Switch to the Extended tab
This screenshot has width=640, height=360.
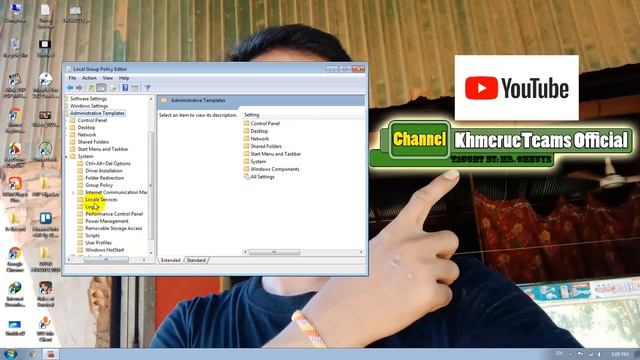[x=171, y=260]
